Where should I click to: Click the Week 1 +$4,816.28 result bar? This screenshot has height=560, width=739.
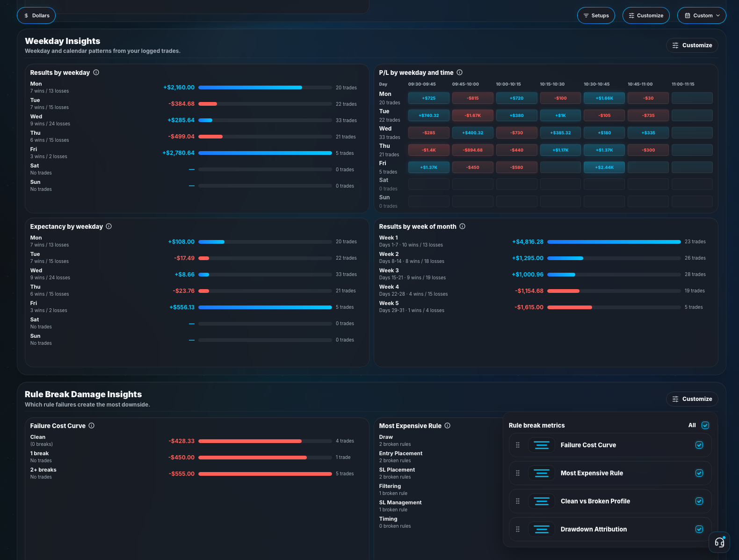pos(614,242)
